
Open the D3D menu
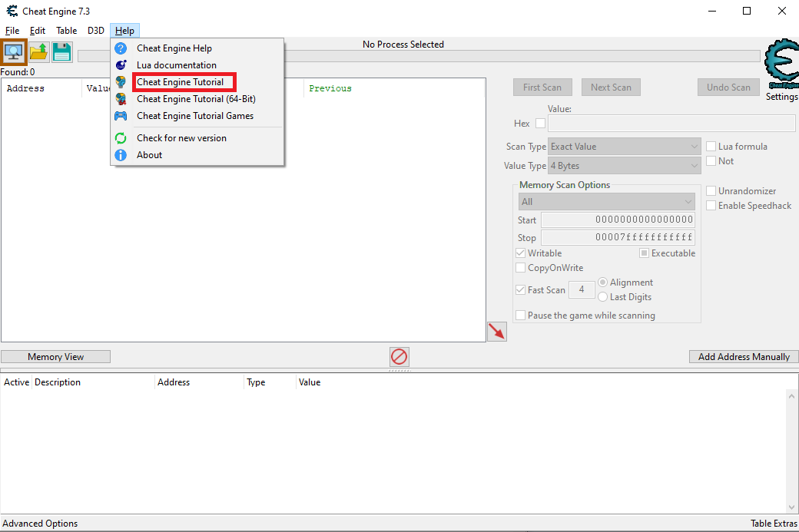[x=96, y=31]
